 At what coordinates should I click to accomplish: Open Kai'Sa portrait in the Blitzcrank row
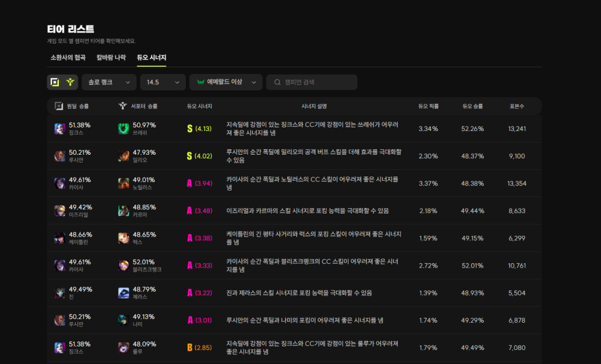59,266
